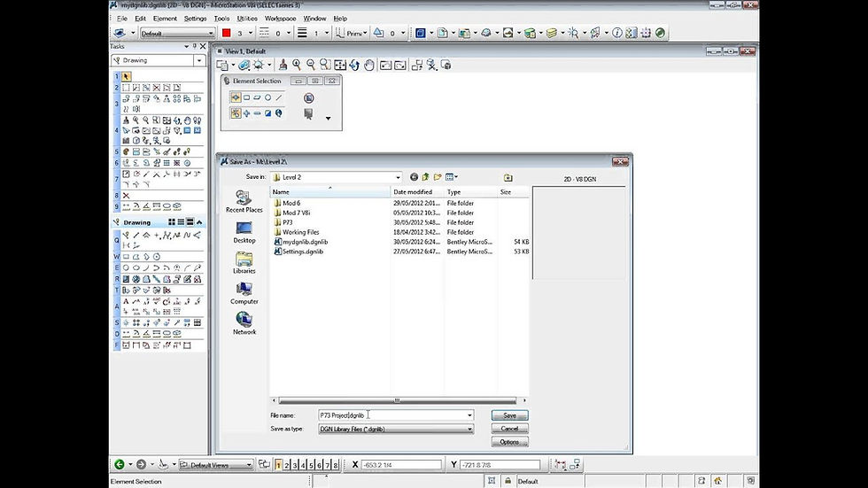Zoom In in the View 1 toolbar
Image resolution: width=868 pixels, height=488 pixels.
tap(297, 65)
